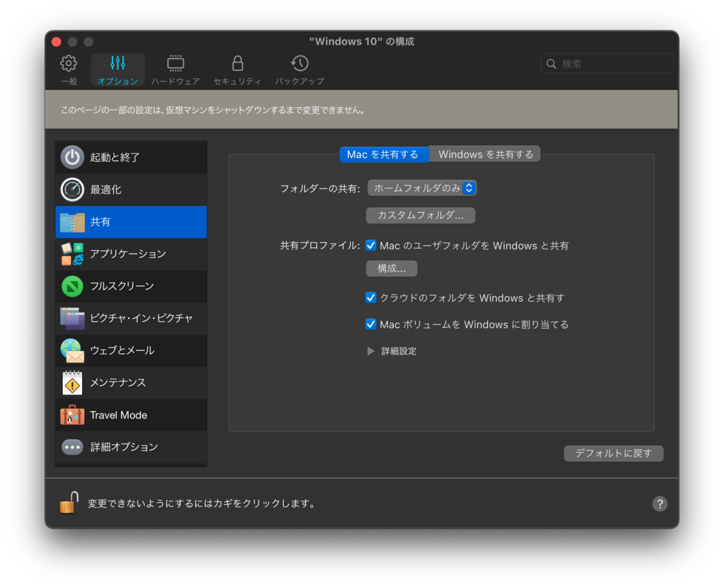Click the padlock icon to lock settings
The image size is (724, 588).
69,503
